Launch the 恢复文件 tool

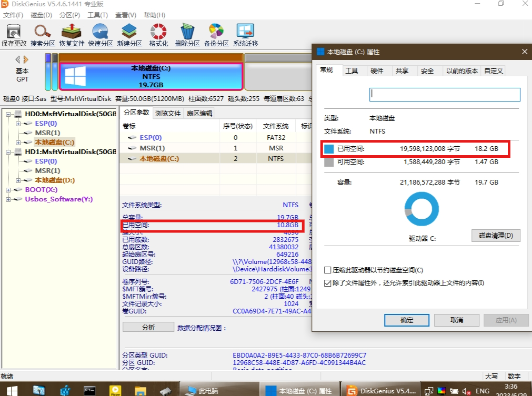pyautogui.click(x=72, y=35)
